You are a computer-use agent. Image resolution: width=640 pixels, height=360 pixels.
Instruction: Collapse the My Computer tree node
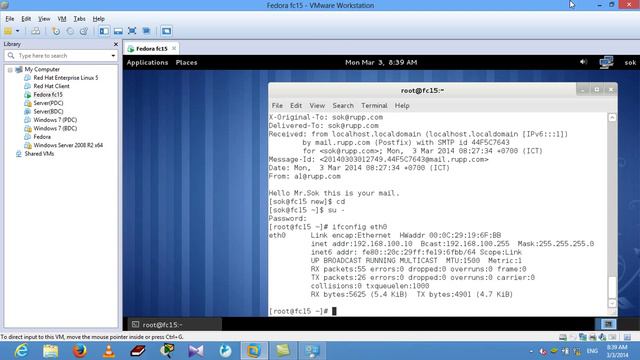pos(10,70)
